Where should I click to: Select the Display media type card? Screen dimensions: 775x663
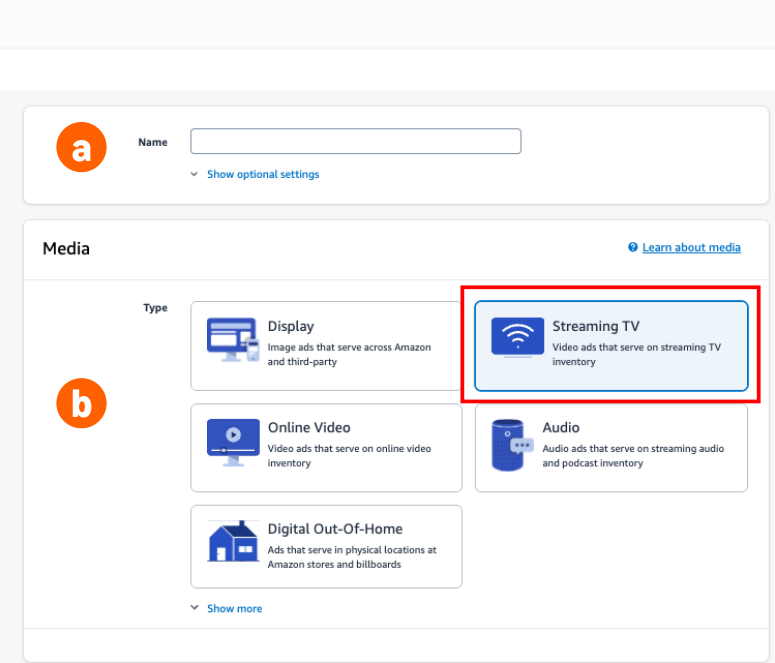click(326, 346)
